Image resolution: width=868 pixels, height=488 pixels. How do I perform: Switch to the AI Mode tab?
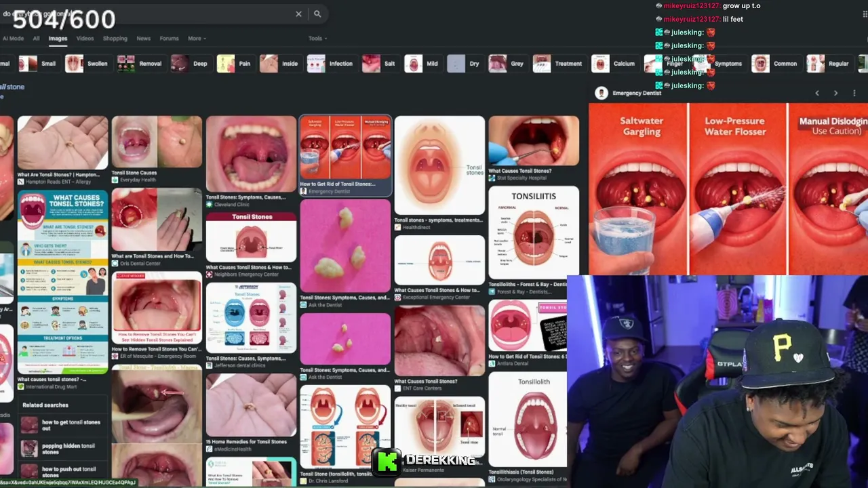[12, 39]
